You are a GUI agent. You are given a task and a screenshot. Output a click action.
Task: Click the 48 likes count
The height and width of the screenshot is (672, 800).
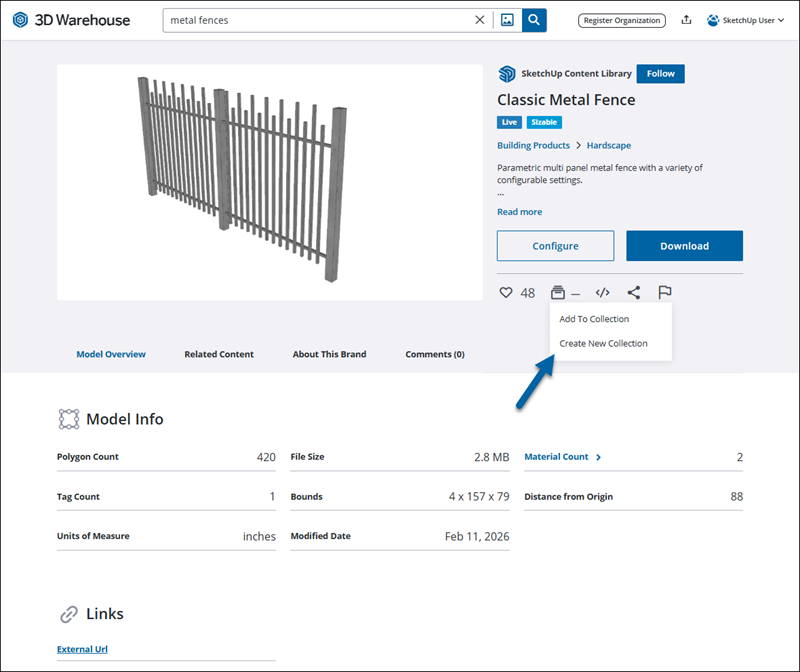tap(528, 293)
